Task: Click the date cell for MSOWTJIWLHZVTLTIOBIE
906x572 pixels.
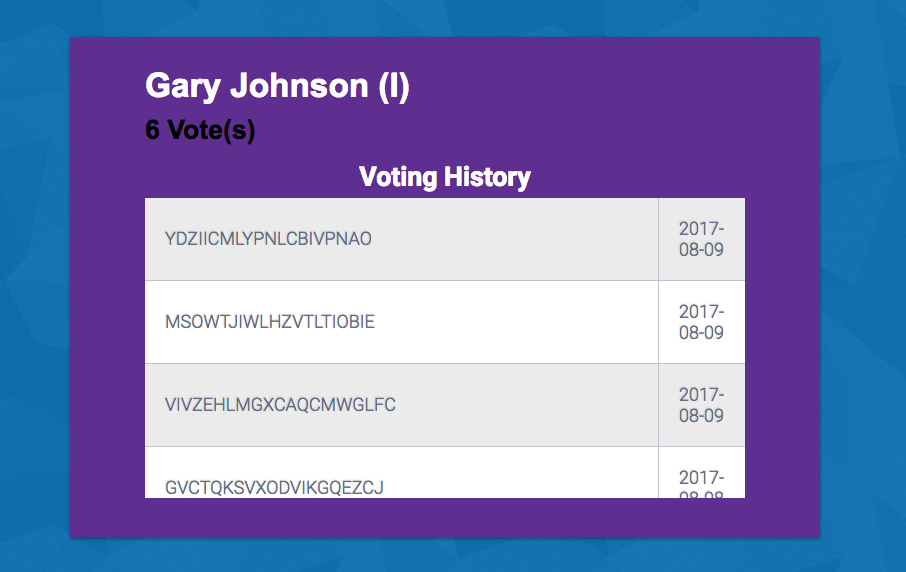Action: [x=701, y=322]
